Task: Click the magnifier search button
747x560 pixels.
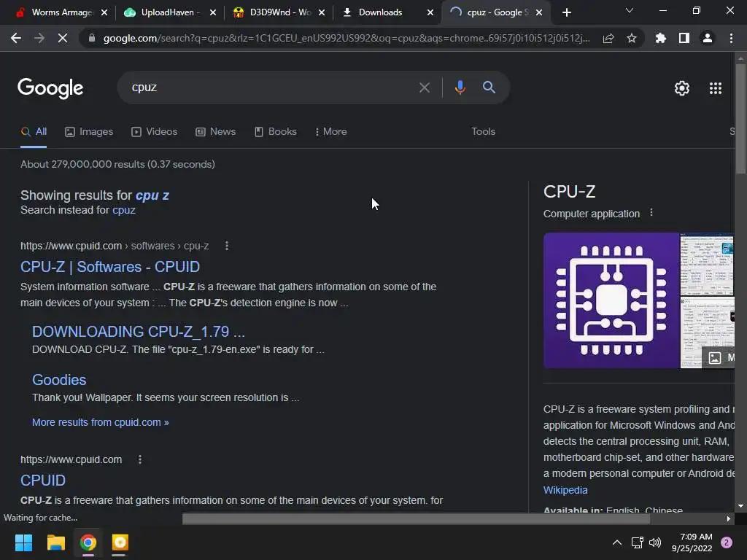Action: pos(489,87)
